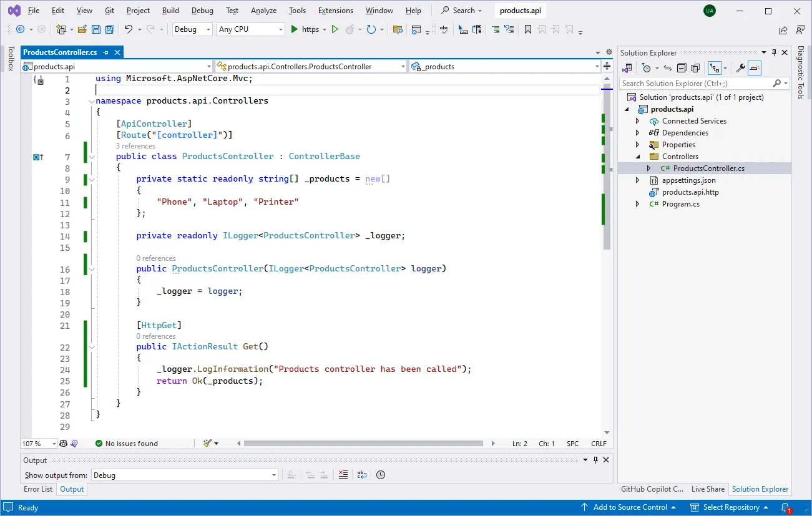
Task: Switch to the Error List tab
Action: (37, 489)
